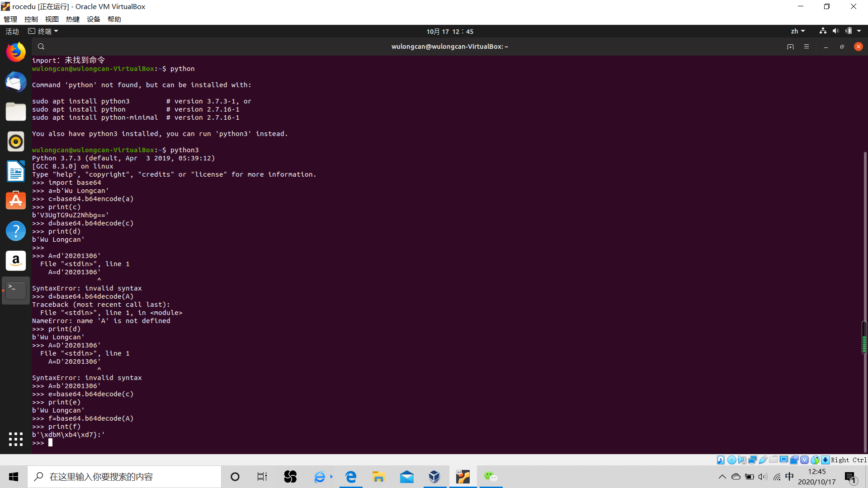This screenshot has width=868, height=488.
Task: Launch Thunderbird mail from the dock
Action: tap(16, 82)
